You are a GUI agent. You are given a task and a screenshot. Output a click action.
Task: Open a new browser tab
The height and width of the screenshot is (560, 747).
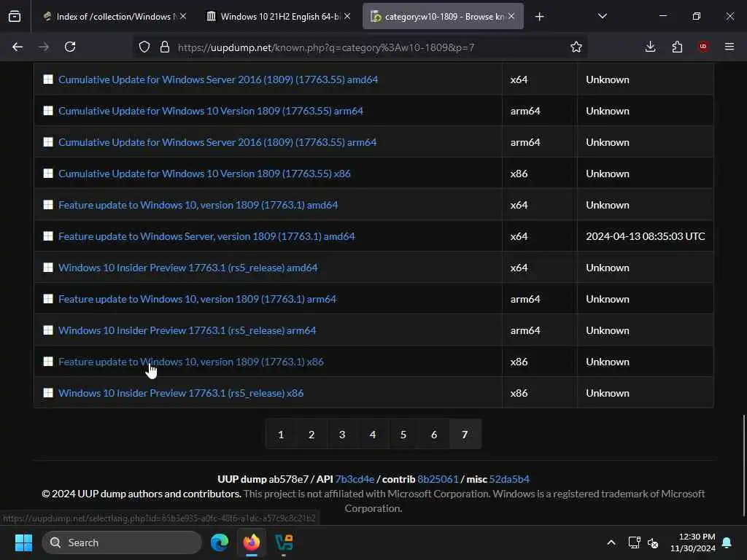pos(539,17)
